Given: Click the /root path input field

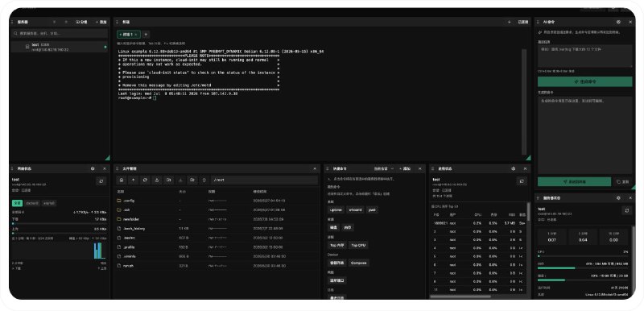Looking at the screenshot, I should pyautogui.click(x=265, y=180).
